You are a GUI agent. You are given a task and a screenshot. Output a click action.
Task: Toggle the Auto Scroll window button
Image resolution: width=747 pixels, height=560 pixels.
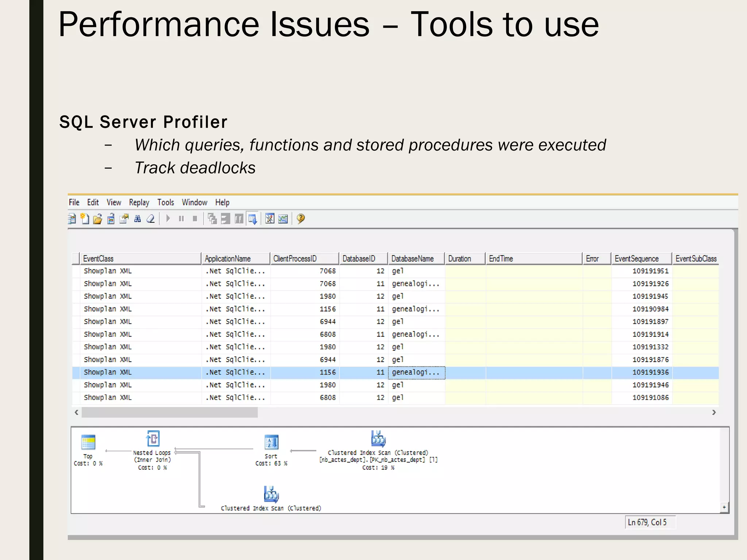[252, 219]
